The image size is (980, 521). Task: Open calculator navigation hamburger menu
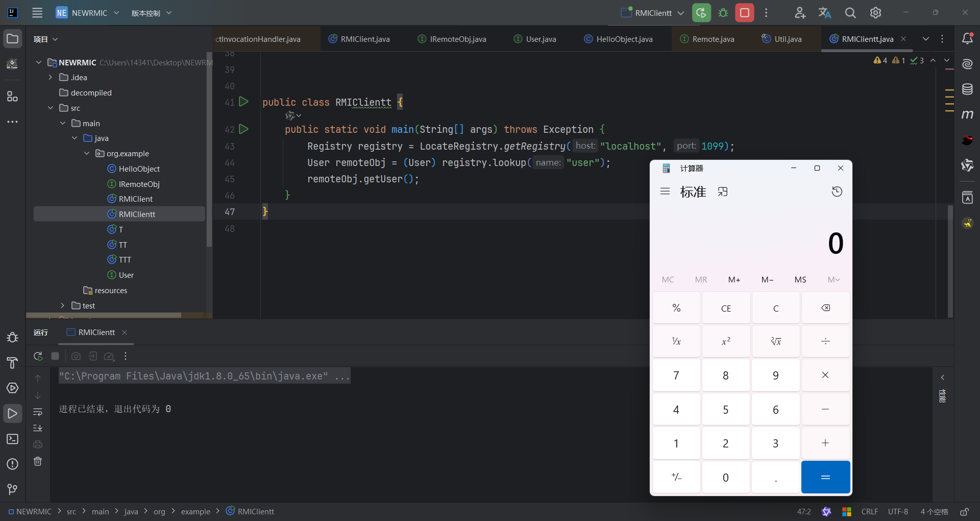tap(665, 192)
